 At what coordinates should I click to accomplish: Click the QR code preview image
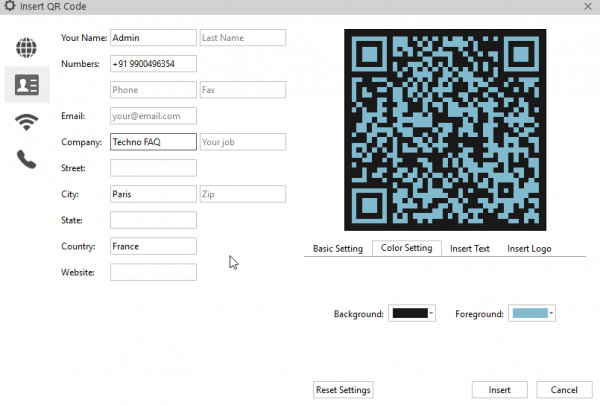445,130
